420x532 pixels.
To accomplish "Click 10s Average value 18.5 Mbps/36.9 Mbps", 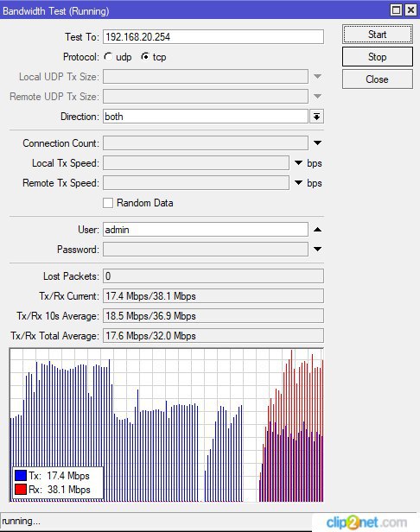I will (150, 316).
